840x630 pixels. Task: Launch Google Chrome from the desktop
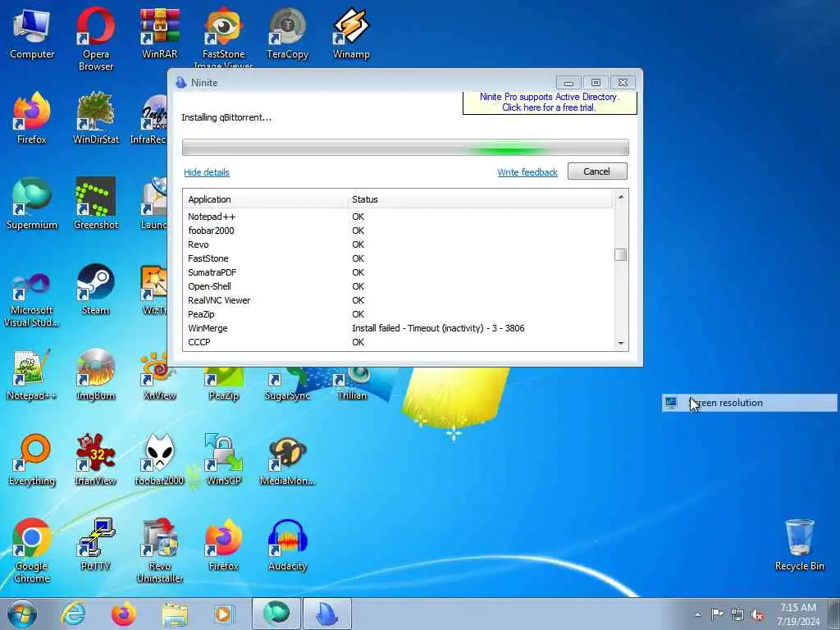click(32, 550)
